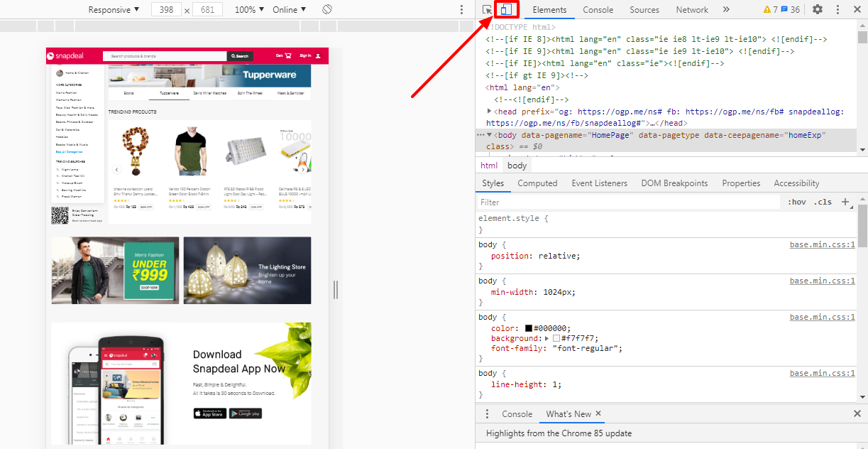This screenshot has height=449, width=868.
Task: Click the viewport width field showing 398
Action: tap(167, 10)
